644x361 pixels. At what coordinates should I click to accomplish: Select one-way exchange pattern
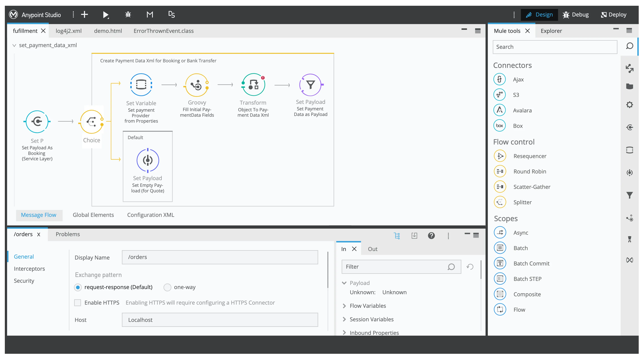pos(167,287)
